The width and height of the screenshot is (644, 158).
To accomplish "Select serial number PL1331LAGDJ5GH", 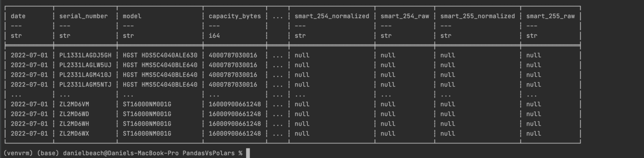I will tap(85, 55).
